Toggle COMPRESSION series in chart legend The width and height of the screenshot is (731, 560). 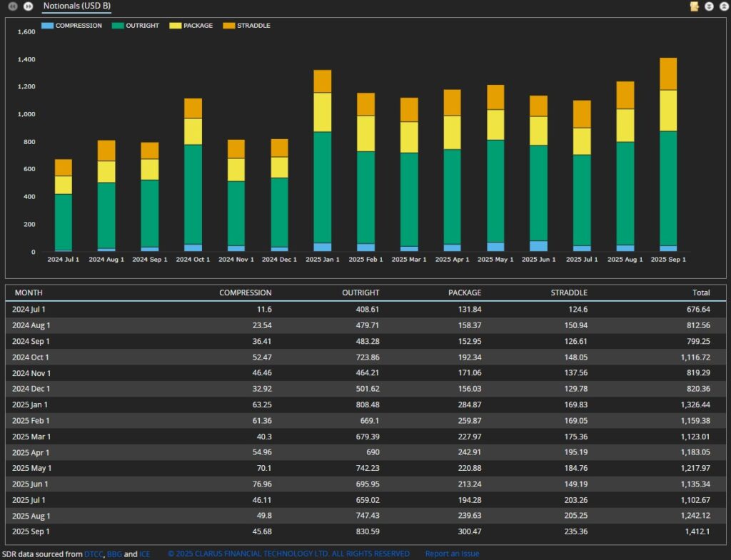[x=71, y=26]
